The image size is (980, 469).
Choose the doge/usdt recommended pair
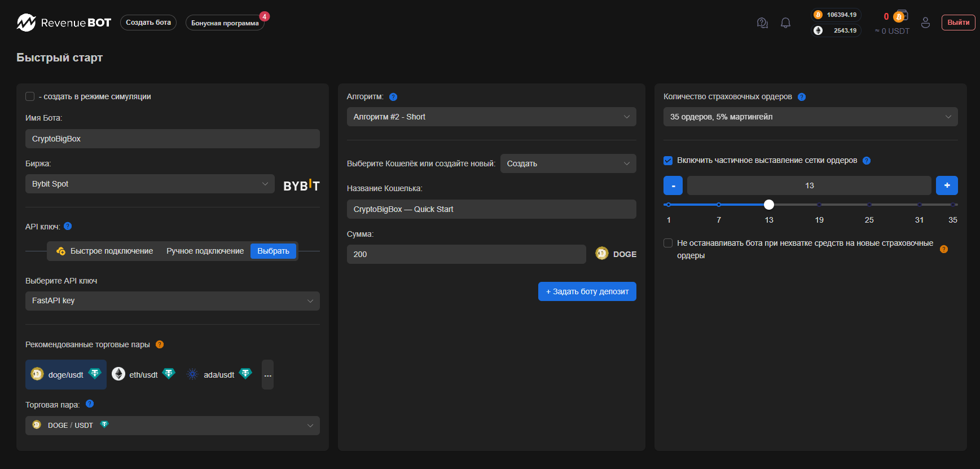tap(66, 375)
